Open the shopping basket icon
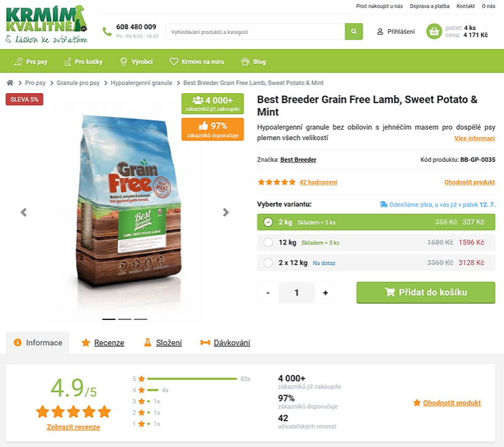This screenshot has height=447, width=504. click(434, 31)
